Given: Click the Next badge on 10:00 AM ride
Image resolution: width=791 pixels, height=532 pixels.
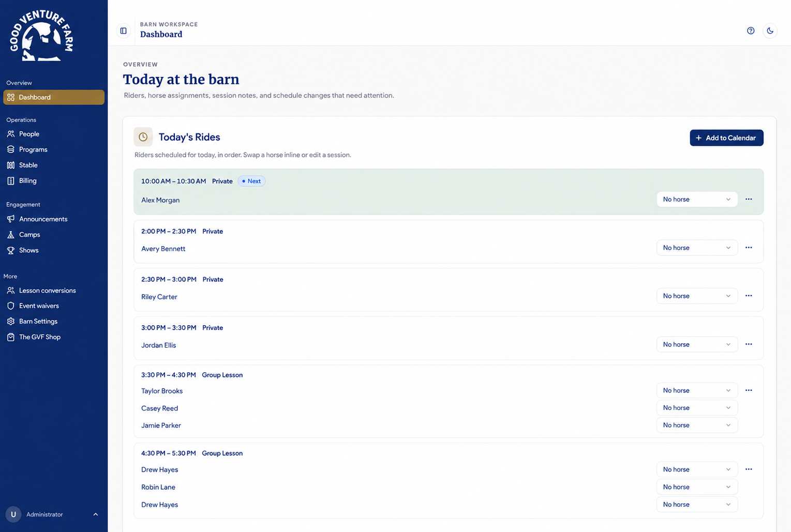Looking at the screenshot, I should point(251,181).
